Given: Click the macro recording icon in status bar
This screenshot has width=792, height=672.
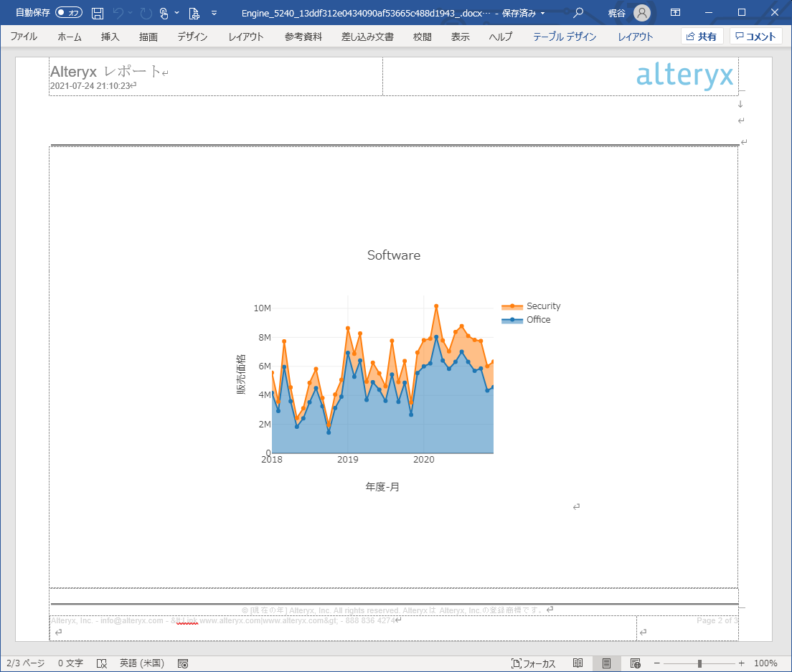Looking at the screenshot, I should 183,663.
